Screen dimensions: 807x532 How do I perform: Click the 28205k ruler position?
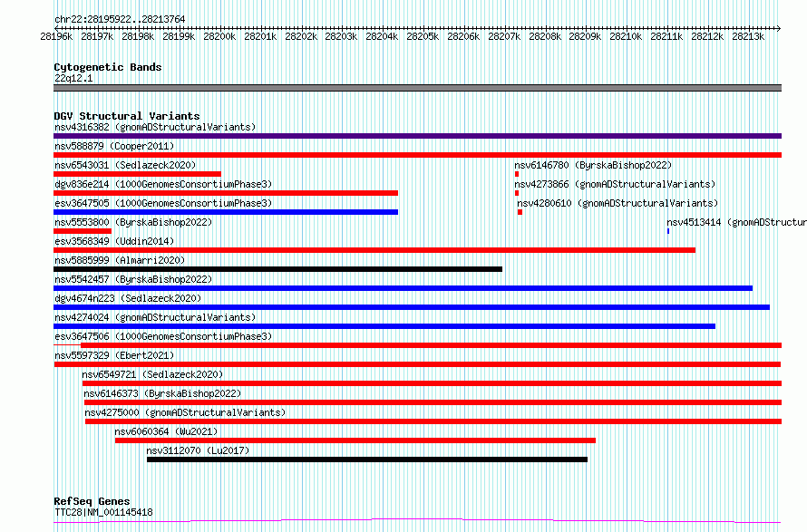tap(423, 36)
